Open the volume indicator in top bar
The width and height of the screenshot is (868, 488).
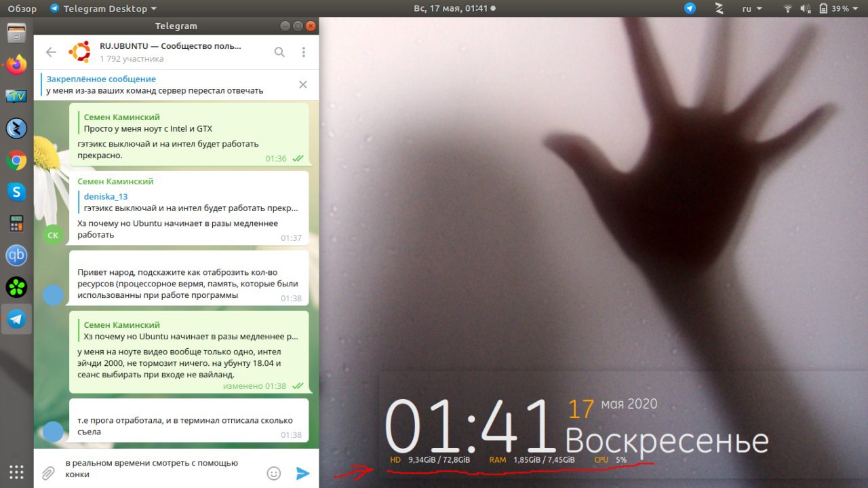click(806, 9)
